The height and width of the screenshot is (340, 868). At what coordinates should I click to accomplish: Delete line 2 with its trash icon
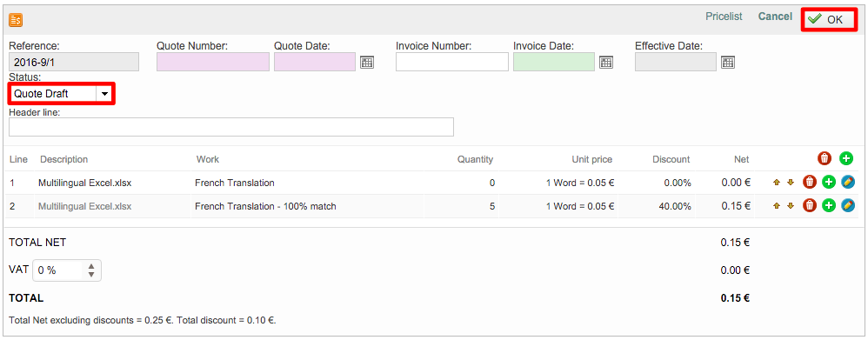[x=810, y=205]
